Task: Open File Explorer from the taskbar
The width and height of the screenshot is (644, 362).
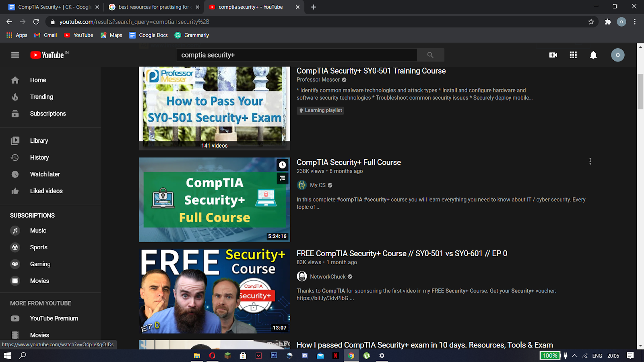Action: (x=197, y=356)
